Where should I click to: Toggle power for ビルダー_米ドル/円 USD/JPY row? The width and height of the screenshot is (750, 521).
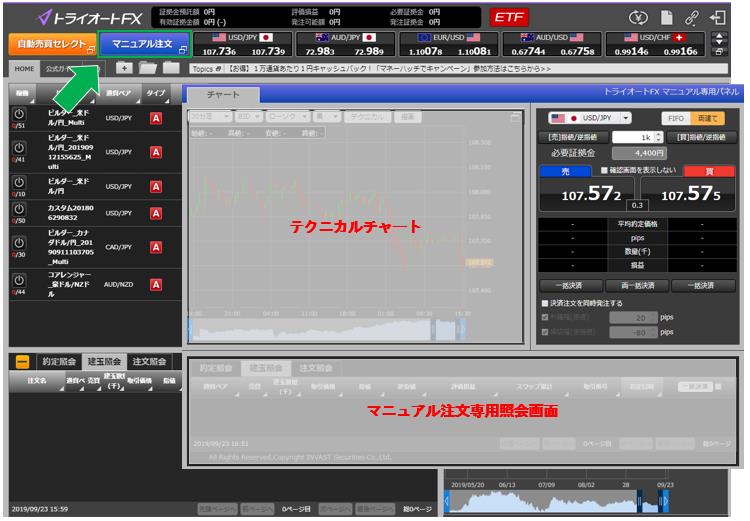tap(19, 183)
